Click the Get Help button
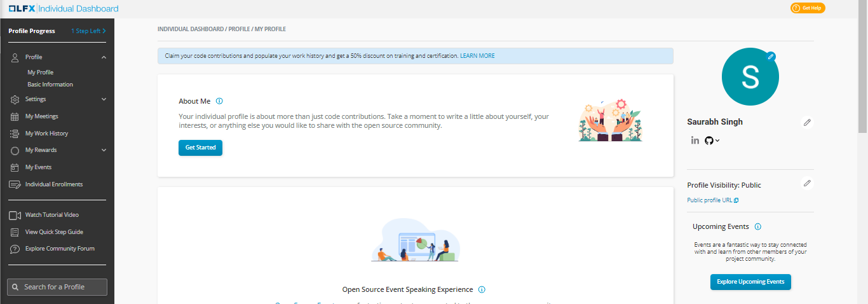The height and width of the screenshot is (304, 868). [x=808, y=8]
